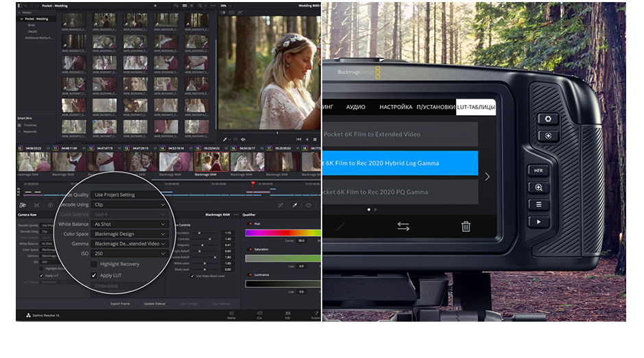Select the Timelines smart bin
This screenshot has width=644, height=358.
point(29,126)
